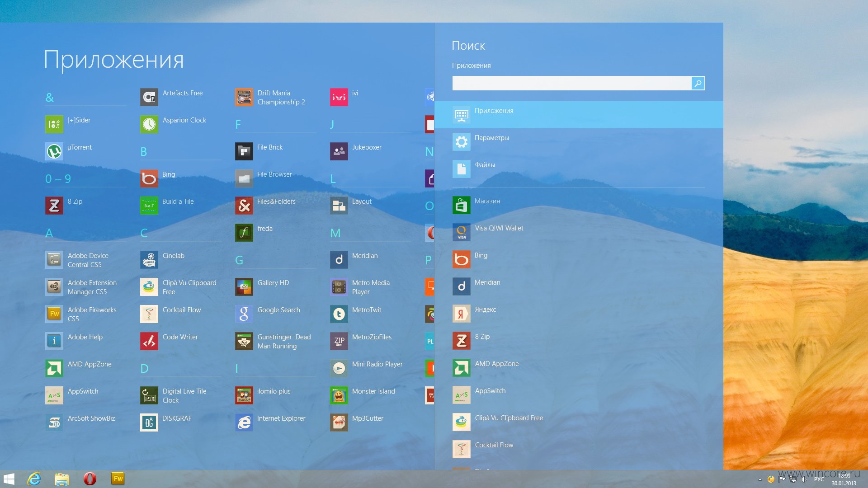Open Artefacts Free app icon

tap(149, 97)
